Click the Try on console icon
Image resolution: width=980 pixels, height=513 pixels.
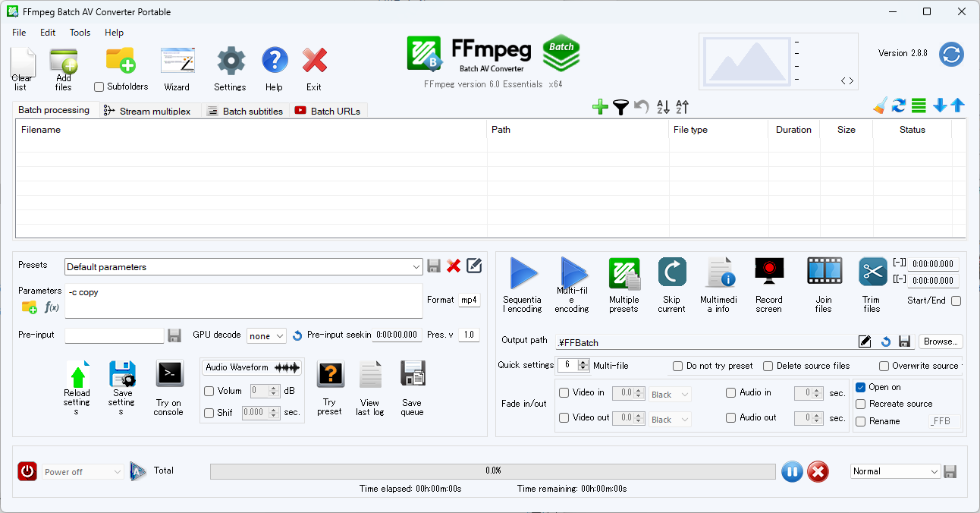[168, 374]
